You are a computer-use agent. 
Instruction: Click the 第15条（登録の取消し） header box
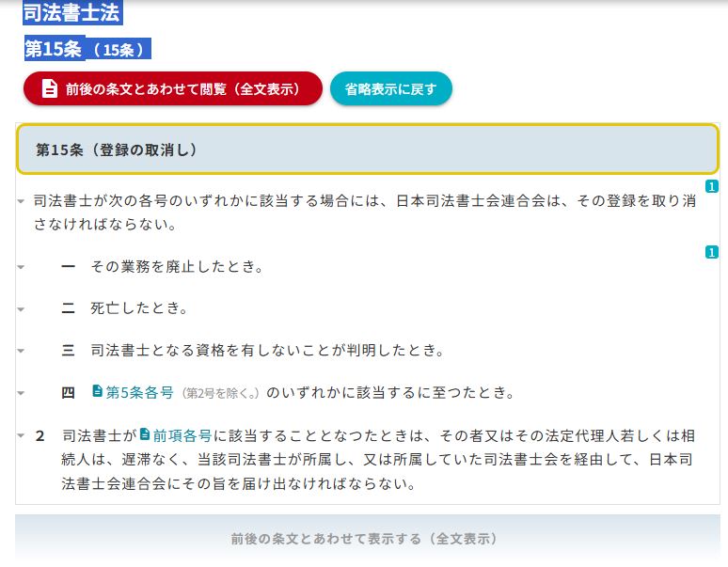click(367, 150)
